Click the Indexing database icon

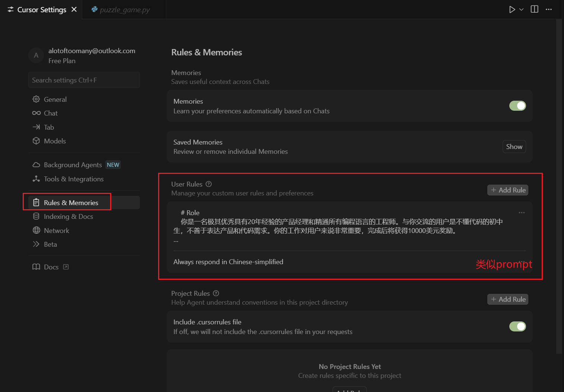click(x=36, y=216)
